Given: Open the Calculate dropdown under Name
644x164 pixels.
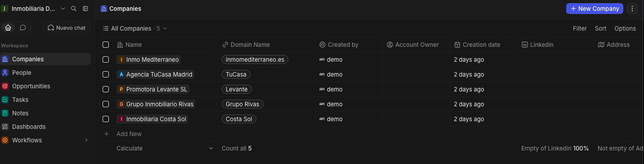Looking at the screenshot, I should (165, 148).
